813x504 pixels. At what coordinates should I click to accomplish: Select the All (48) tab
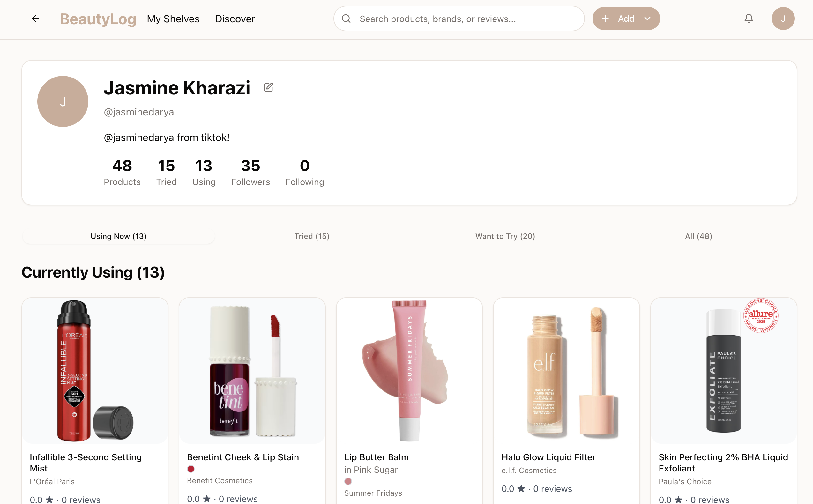(x=698, y=236)
